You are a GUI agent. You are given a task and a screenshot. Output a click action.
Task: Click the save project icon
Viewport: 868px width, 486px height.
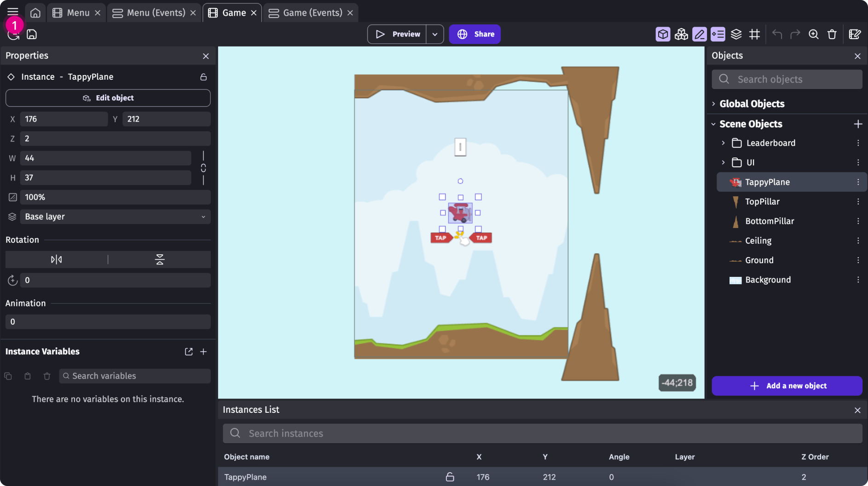(32, 34)
